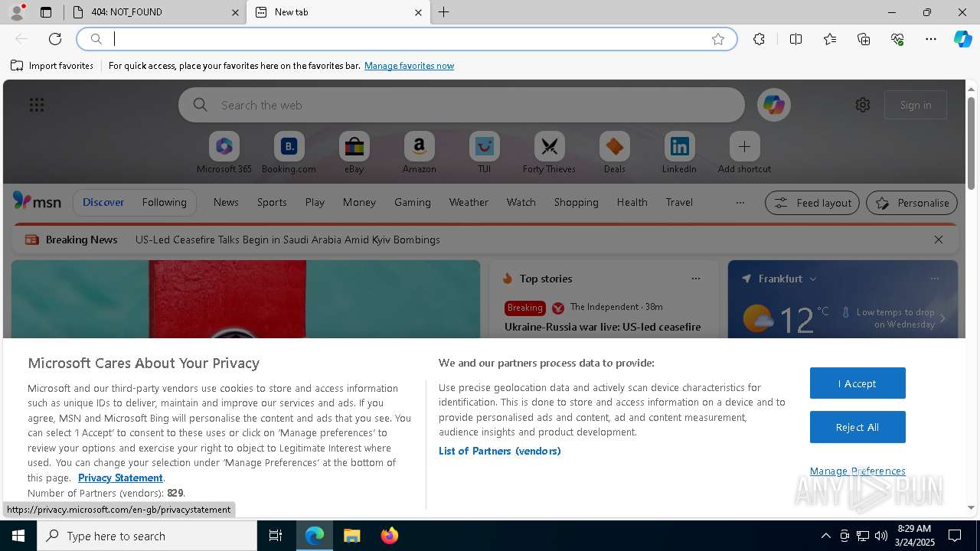
Task: Open the LinkedIn shortcut
Action: click(x=679, y=153)
